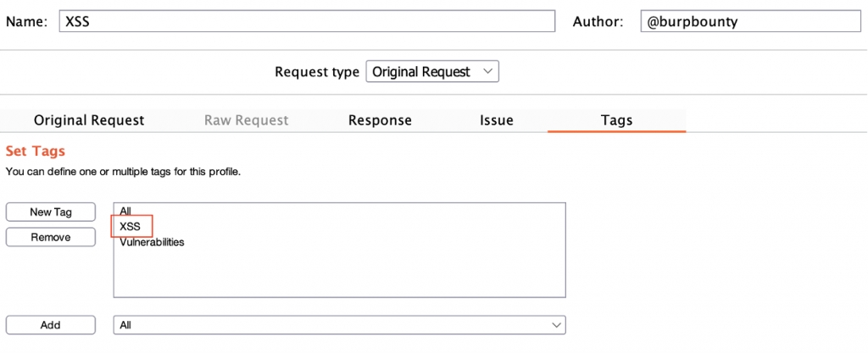
Task: Click the Set Tags heading
Action: pos(36,151)
